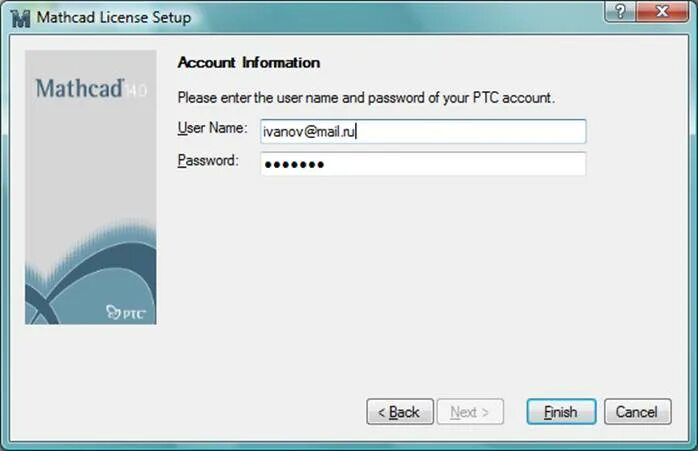
Task: Focus the Password field with masked dots
Action: click(x=423, y=164)
